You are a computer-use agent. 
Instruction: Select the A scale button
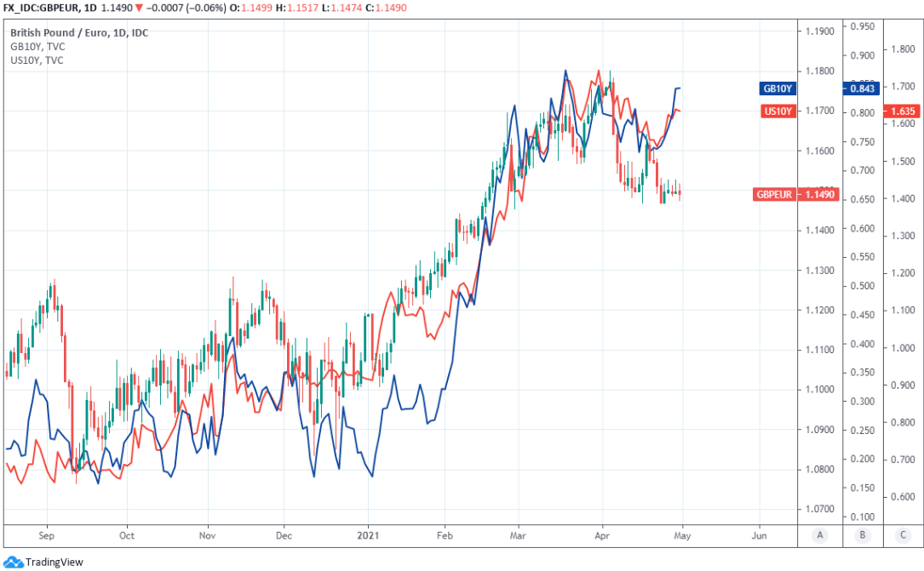pyautogui.click(x=819, y=535)
